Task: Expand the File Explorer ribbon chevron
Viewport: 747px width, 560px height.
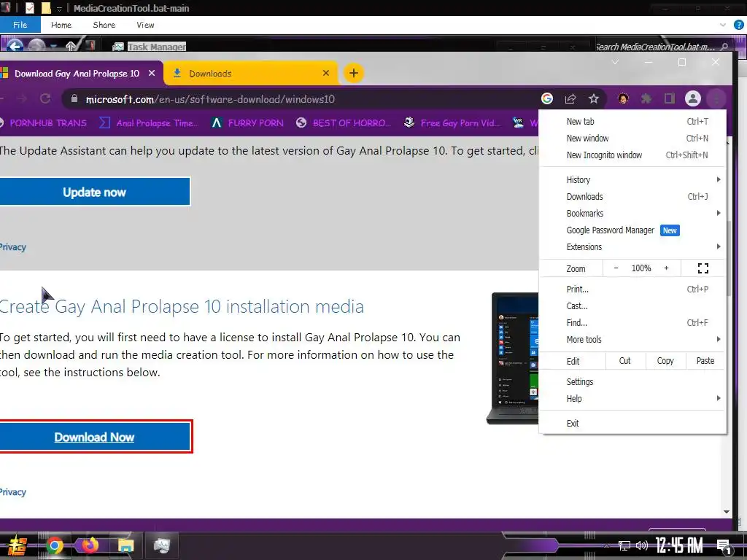Action: tap(723, 25)
